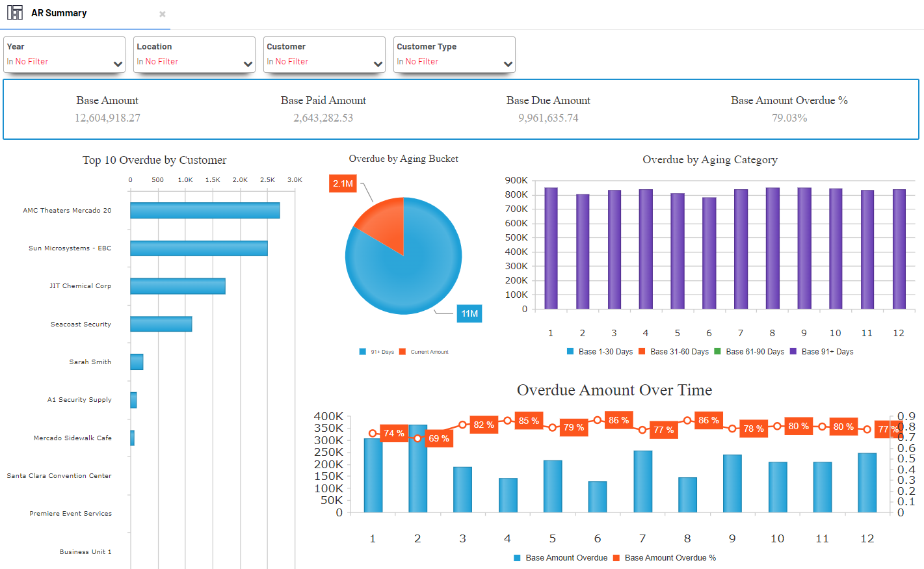Screen dimensions: 924x569
Task: Select the 2.1M pie slice label
Action: (343, 183)
